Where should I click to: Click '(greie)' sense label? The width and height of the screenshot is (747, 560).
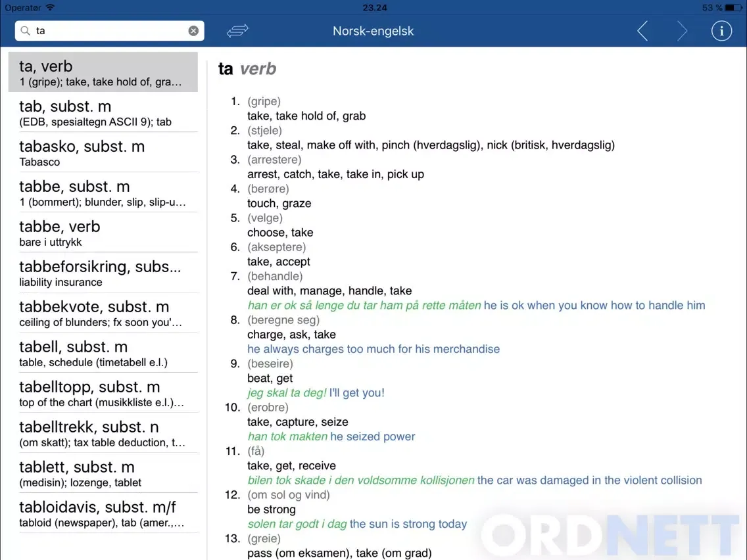(264, 538)
